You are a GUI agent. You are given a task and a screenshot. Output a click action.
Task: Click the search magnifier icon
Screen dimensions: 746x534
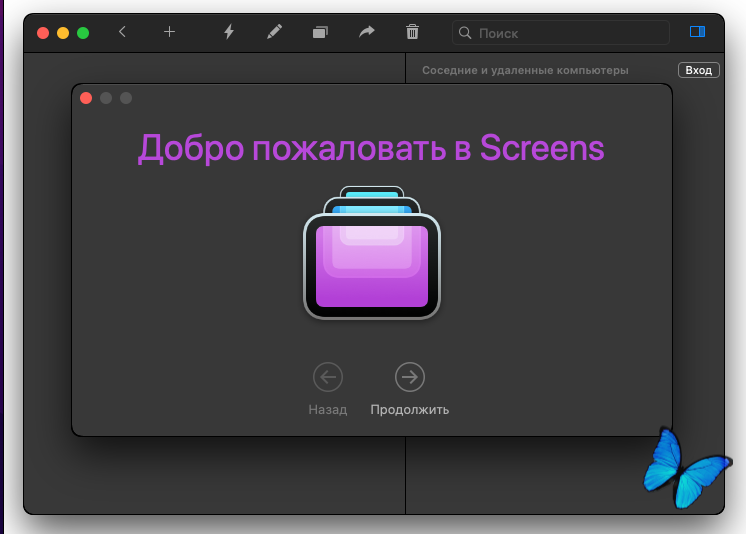click(x=465, y=33)
